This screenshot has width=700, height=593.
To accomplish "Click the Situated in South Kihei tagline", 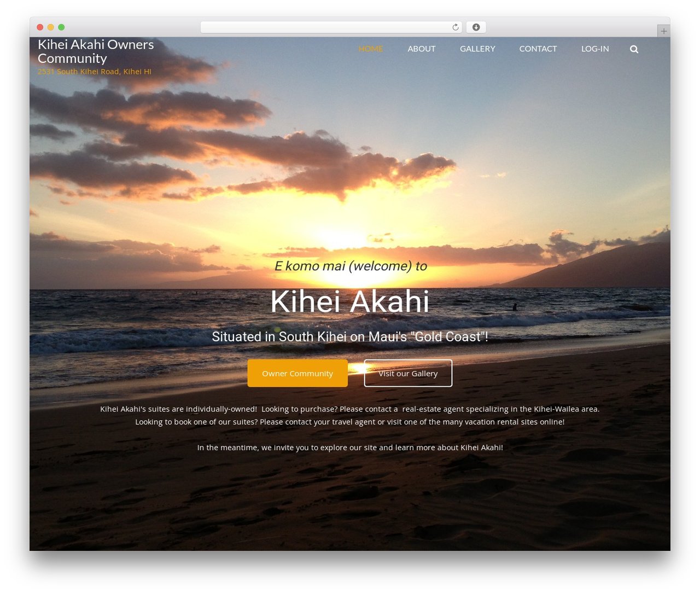I will 350,336.
